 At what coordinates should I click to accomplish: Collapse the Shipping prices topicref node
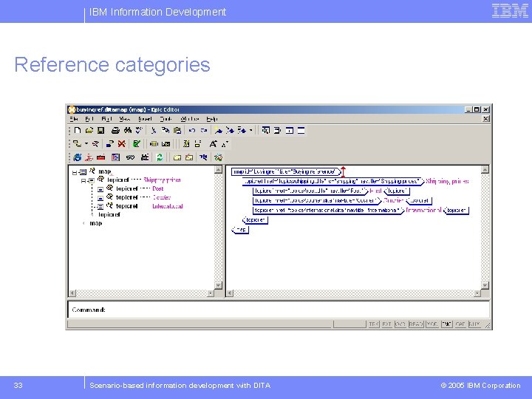tap(83, 181)
